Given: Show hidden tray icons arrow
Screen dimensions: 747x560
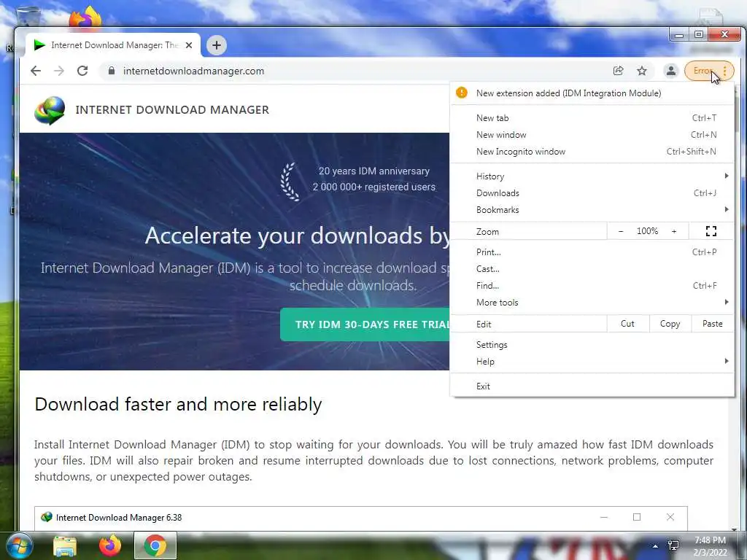Looking at the screenshot, I should tap(656, 546).
